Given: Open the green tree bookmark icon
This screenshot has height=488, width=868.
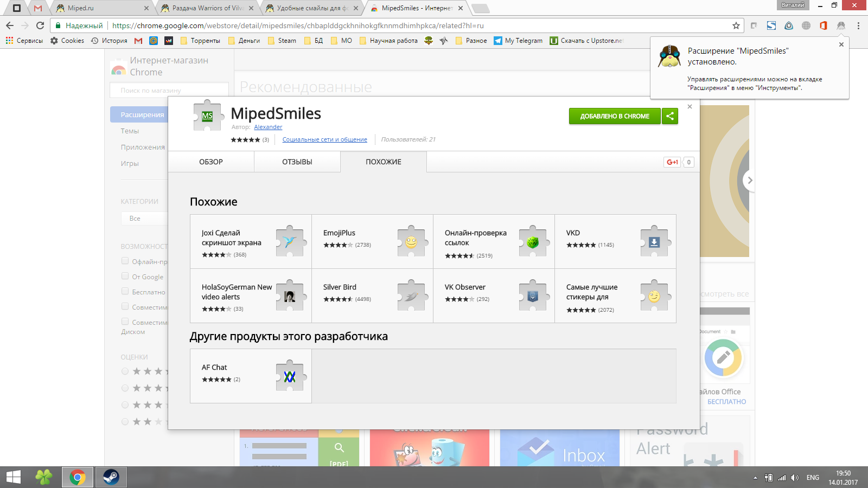Looking at the screenshot, I should (x=429, y=41).
